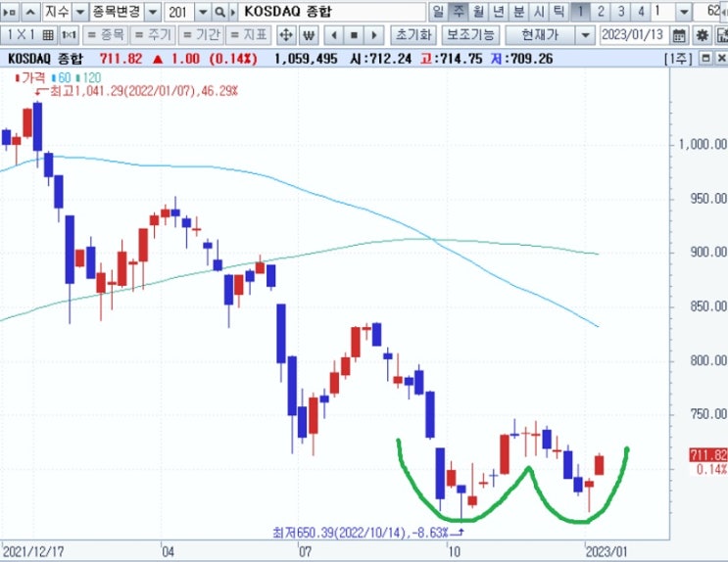Click the 고:714.75 high value

point(452,59)
